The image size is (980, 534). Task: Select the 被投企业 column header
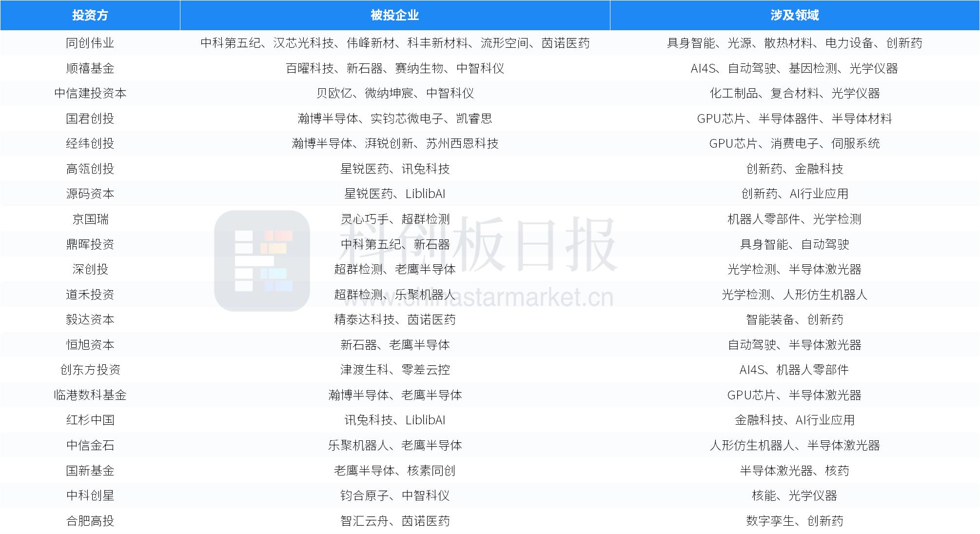396,15
